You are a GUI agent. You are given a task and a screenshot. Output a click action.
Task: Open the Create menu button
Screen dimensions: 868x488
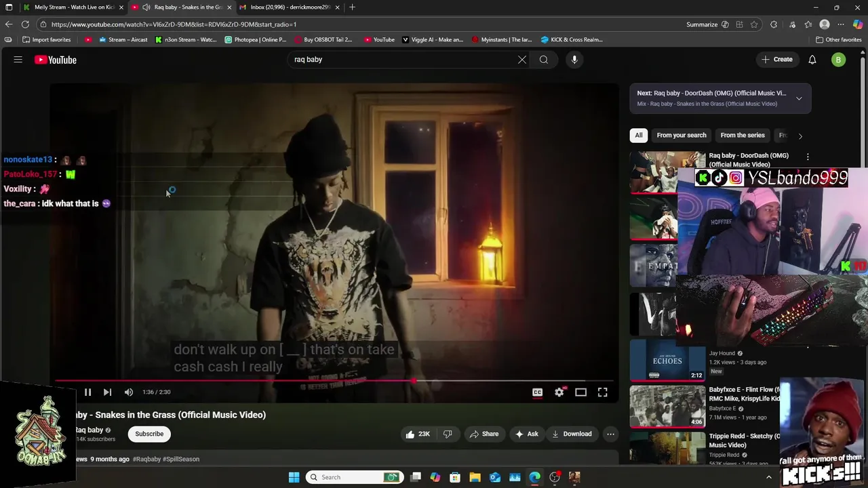[777, 60]
